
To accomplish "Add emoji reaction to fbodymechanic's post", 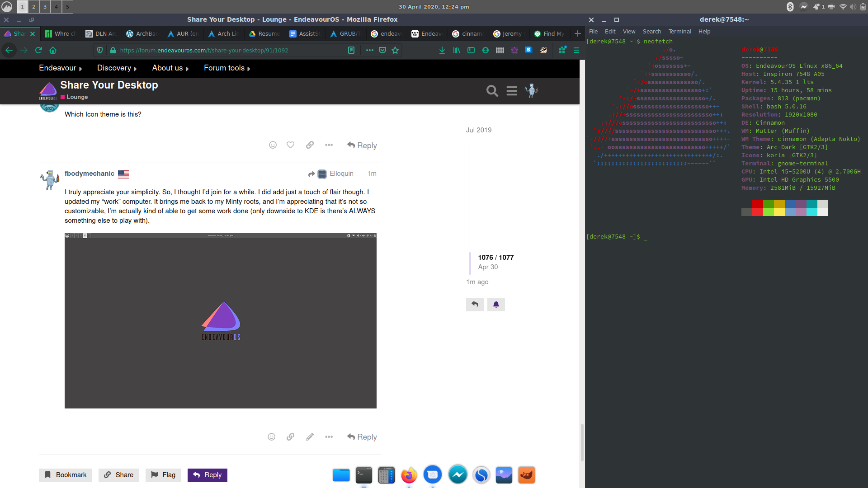I will (x=271, y=437).
